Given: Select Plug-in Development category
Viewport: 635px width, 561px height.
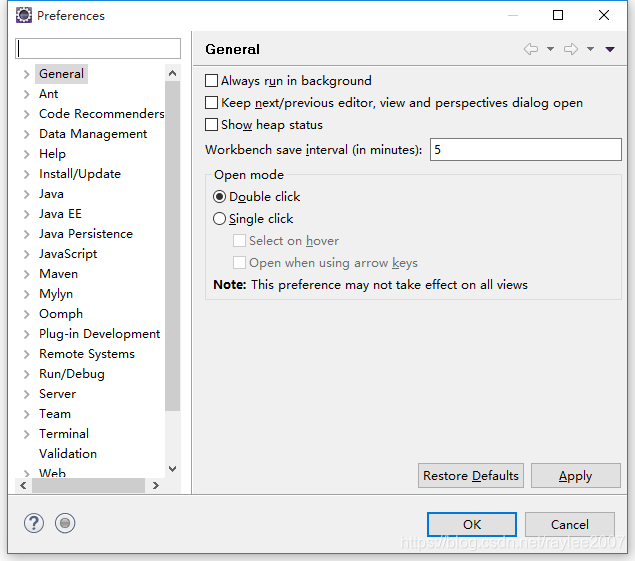Looking at the screenshot, I should pyautogui.click(x=100, y=334).
